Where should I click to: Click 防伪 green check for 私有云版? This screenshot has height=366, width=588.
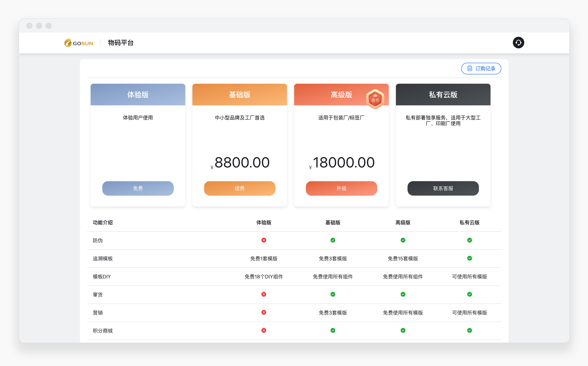tap(469, 240)
